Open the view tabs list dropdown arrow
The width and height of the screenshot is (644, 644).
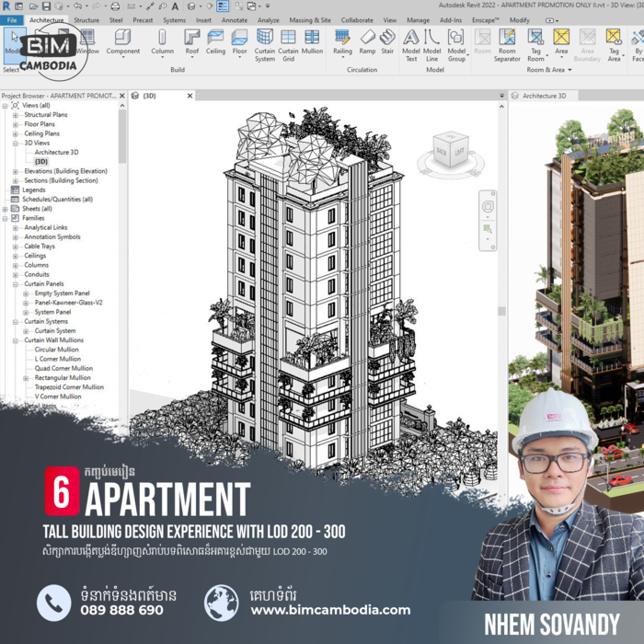(x=501, y=96)
